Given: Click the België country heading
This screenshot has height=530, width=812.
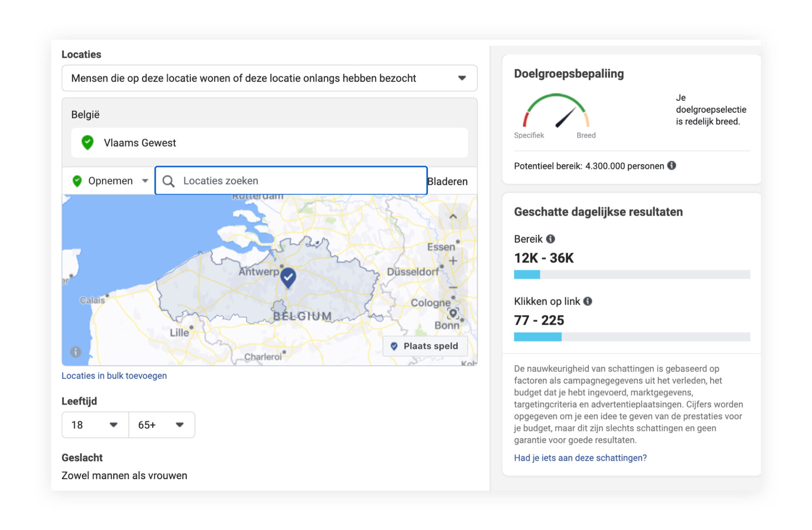Looking at the screenshot, I should pyautogui.click(x=85, y=115).
